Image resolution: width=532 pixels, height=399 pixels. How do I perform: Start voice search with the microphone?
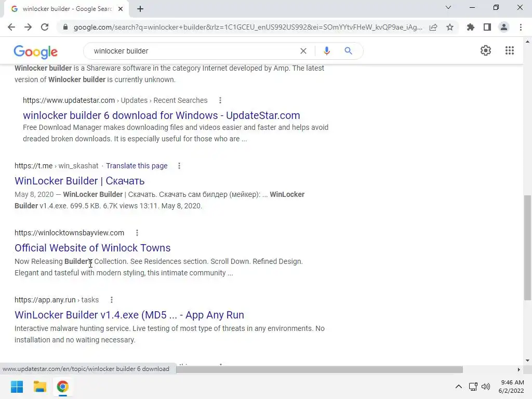[326, 51]
